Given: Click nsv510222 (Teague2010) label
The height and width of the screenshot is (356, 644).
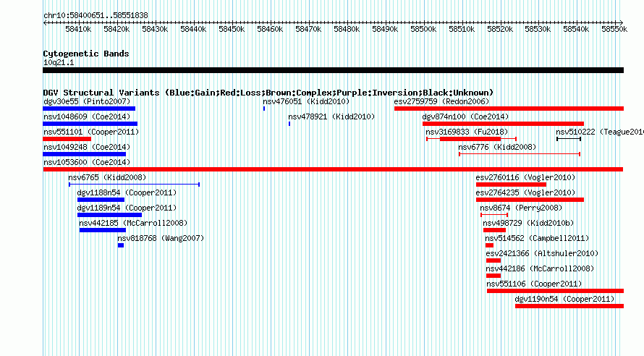Looking at the screenshot, I should [600, 132].
